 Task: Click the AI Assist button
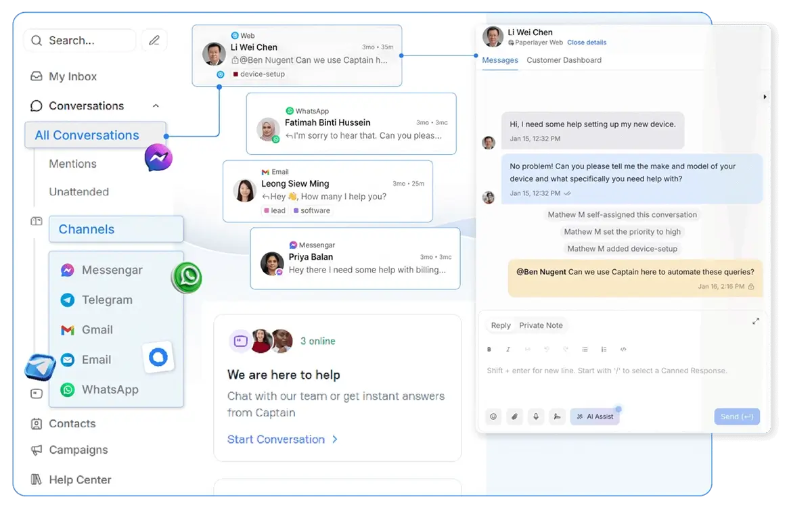tap(595, 417)
